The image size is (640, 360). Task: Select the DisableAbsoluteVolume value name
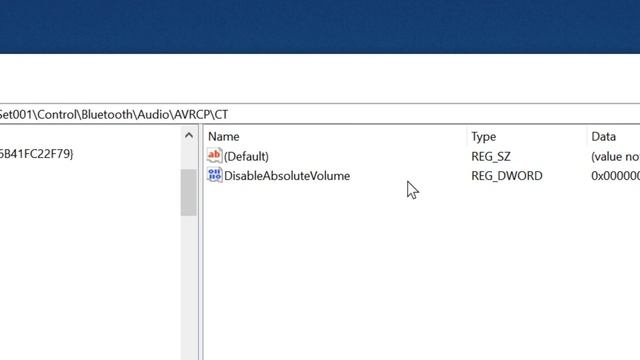pyautogui.click(x=287, y=176)
